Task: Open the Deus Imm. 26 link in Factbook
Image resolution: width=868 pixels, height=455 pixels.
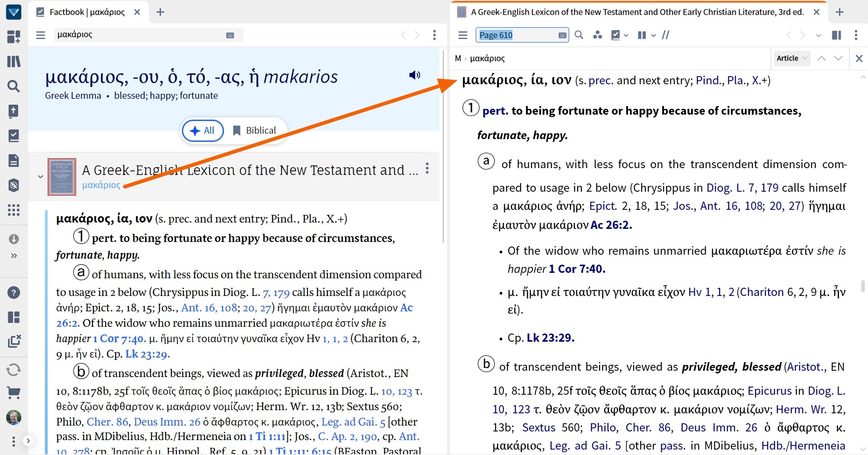Action: coord(167,422)
